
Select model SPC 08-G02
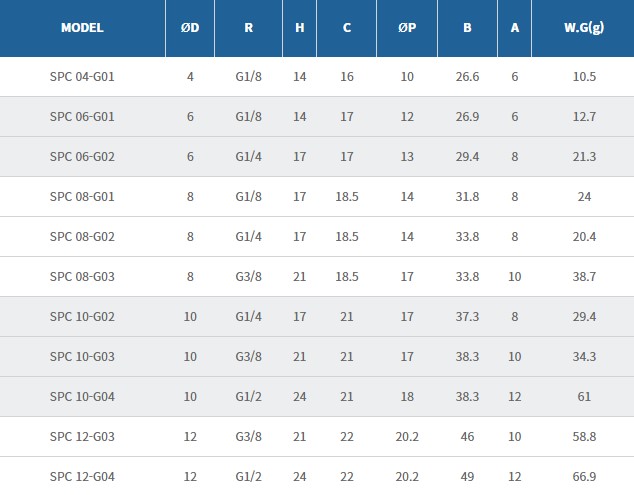pyautogui.click(x=82, y=236)
